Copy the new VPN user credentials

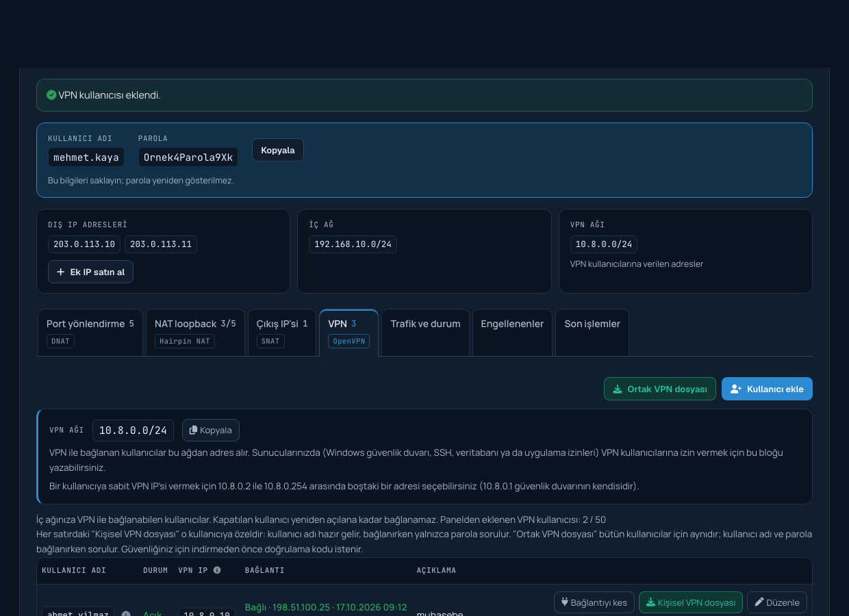(x=278, y=150)
